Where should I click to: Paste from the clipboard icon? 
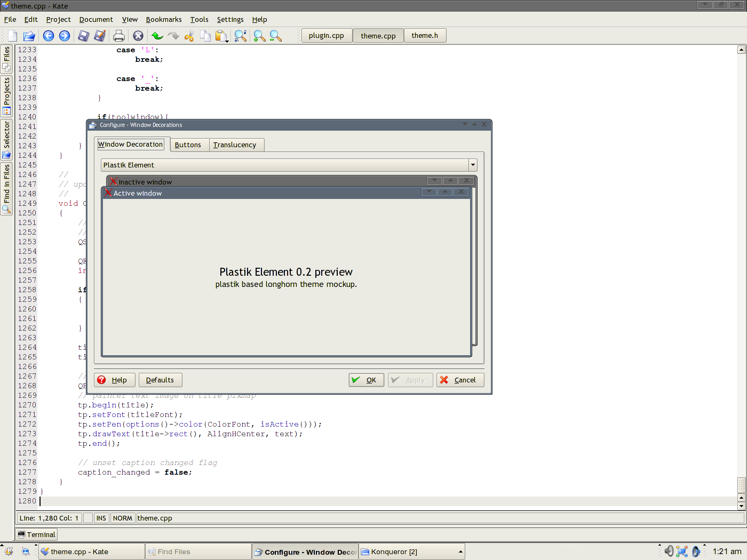(221, 36)
